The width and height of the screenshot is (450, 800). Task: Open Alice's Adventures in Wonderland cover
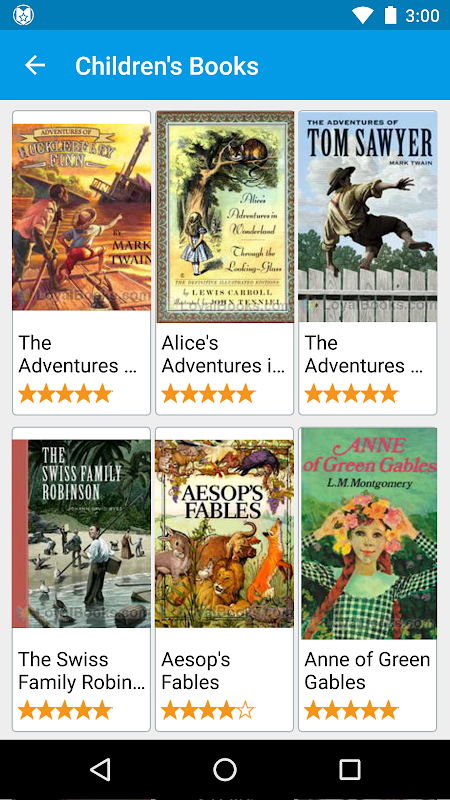click(225, 217)
